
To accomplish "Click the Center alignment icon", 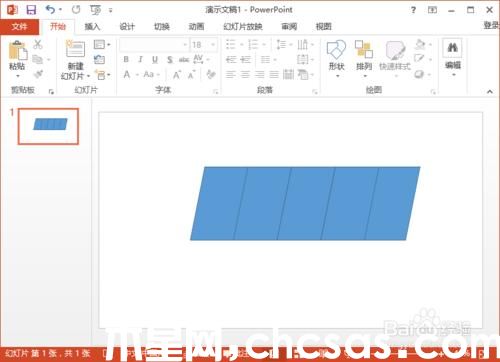I will (245, 74).
